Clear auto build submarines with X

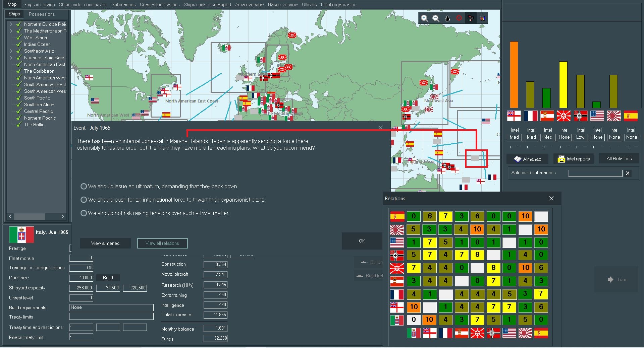(628, 173)
